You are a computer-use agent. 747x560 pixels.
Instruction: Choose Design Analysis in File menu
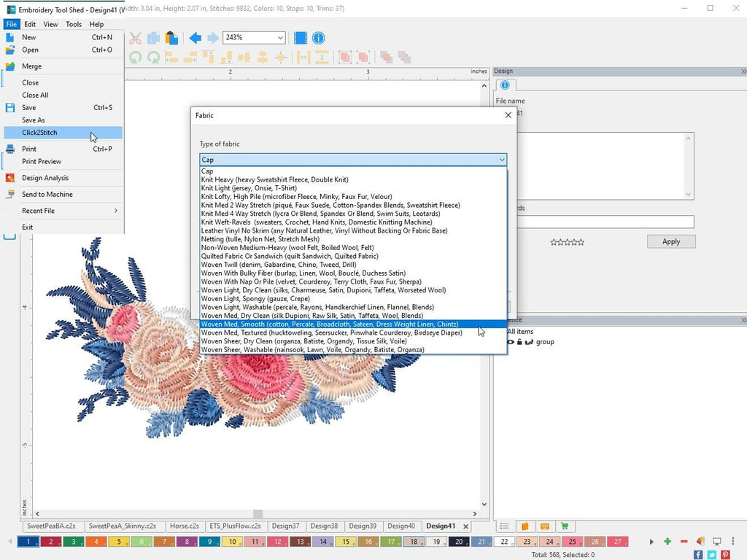(63, 178)
